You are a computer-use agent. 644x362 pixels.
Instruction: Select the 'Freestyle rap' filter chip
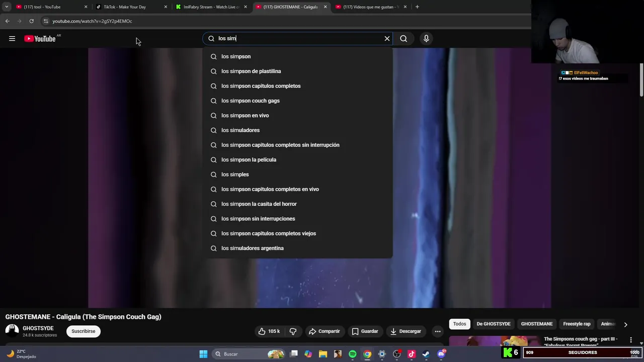577,324
